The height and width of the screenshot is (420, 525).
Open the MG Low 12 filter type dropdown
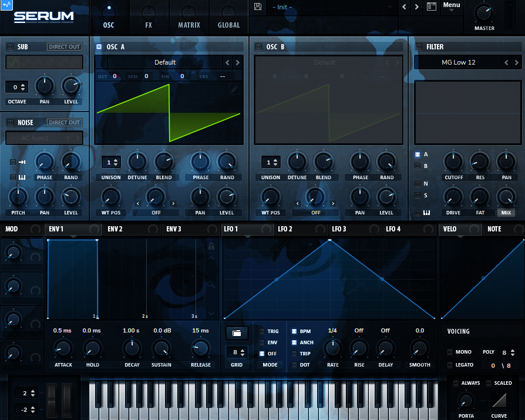click(458, 62)
